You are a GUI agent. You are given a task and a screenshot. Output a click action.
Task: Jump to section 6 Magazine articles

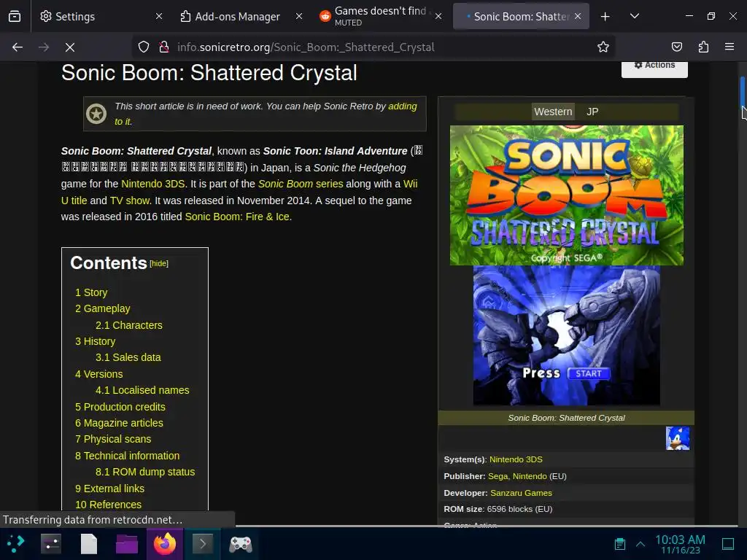click(119, 424)
